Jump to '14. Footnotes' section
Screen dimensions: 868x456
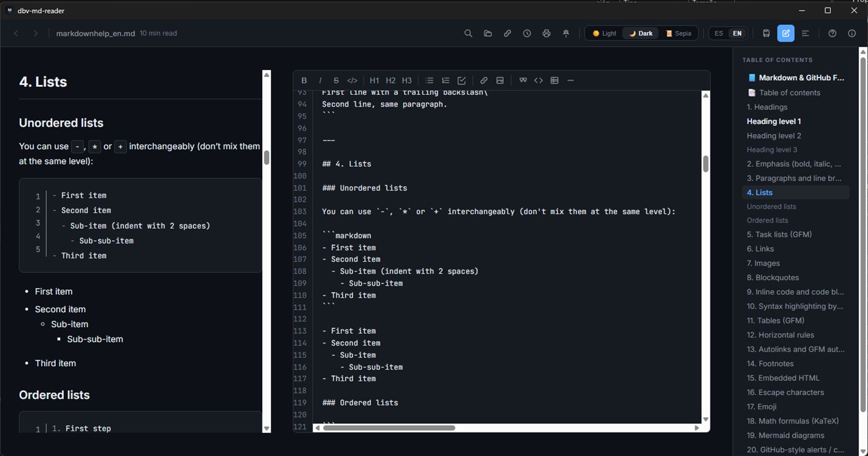coord(796,364)
